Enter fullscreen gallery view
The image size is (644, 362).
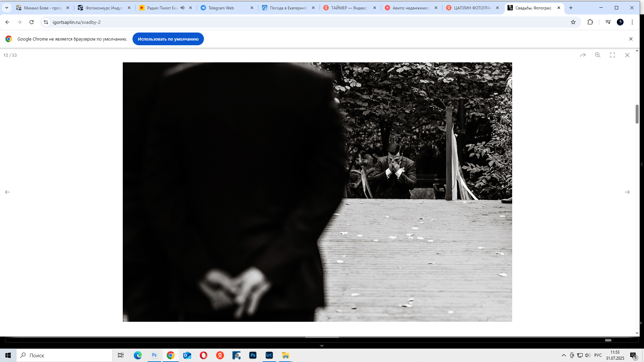pos(612,55)
